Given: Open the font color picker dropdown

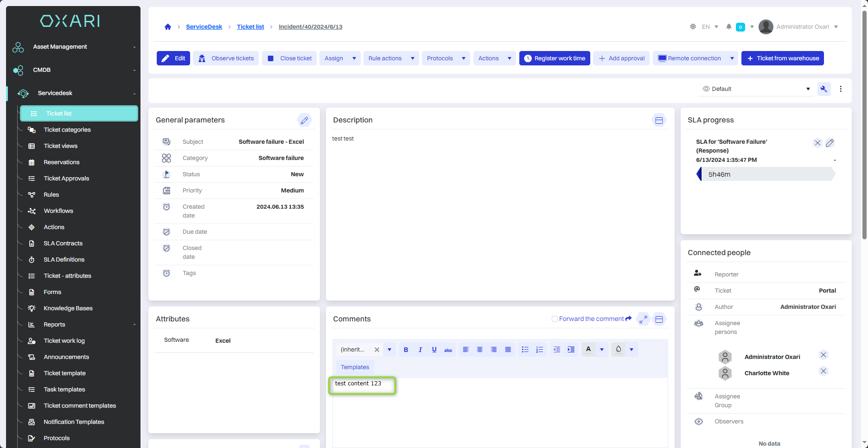Looking at the screenshot, I should (602, 350).
